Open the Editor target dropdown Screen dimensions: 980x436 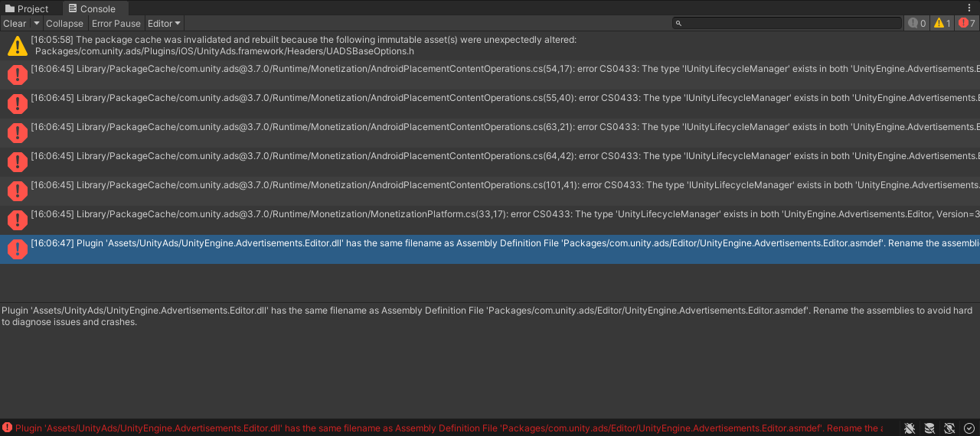[x=164, y=23]
